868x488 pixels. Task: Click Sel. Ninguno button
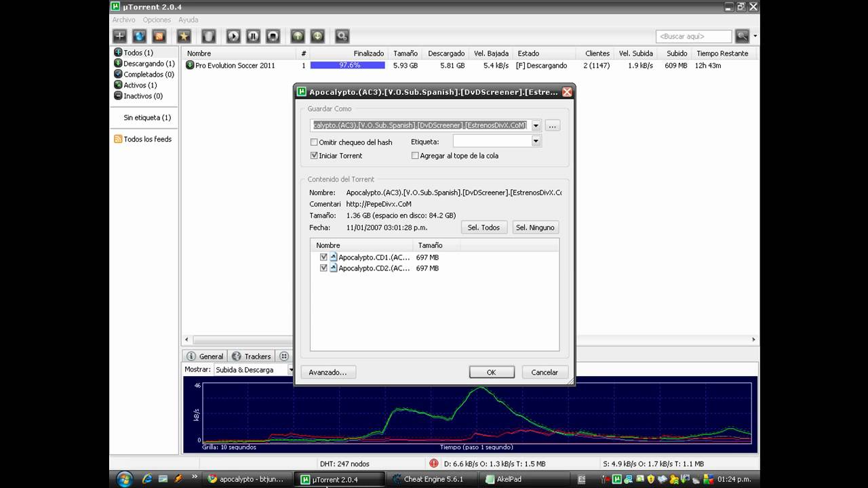click(535, 228)
